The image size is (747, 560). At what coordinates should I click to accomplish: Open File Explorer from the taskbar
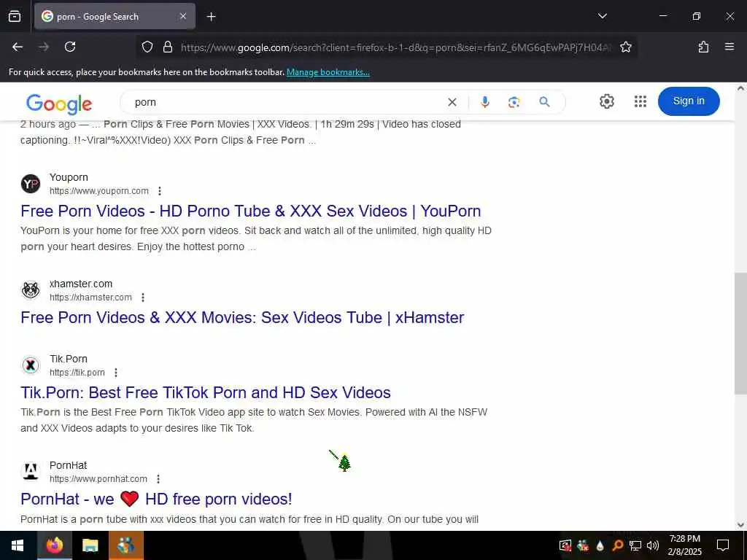point(90,545)
